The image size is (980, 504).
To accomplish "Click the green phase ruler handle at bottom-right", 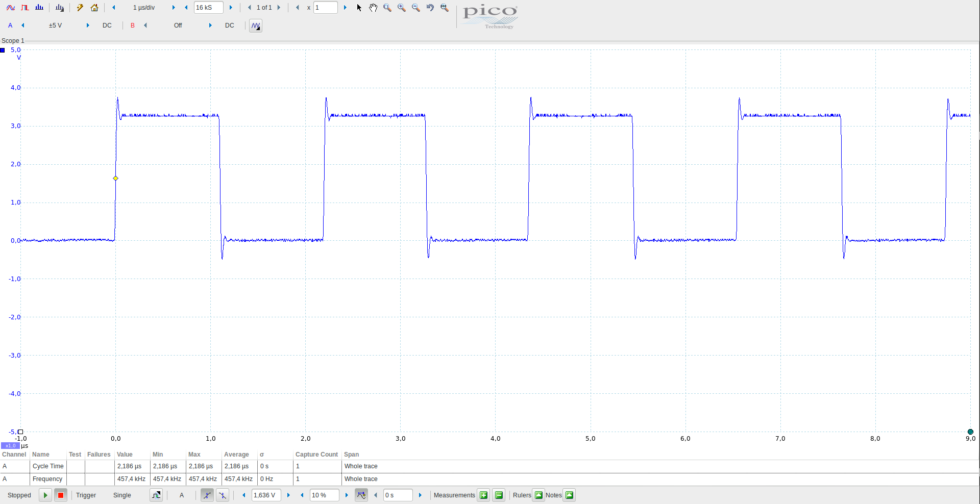I will (x=970, y=432).
